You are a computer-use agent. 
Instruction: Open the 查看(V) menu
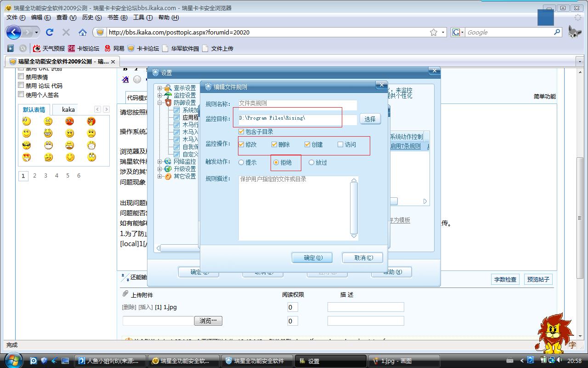(x=66, y=17)
